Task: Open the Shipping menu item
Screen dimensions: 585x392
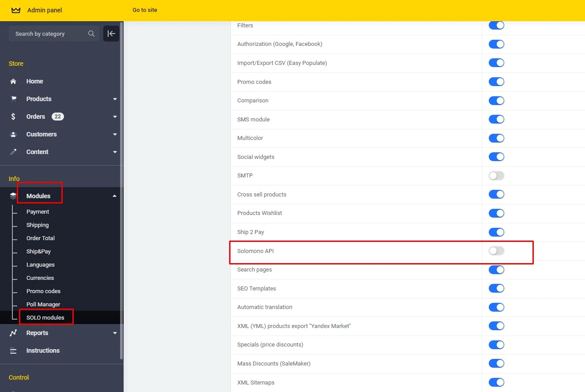Action: point(38,225)
